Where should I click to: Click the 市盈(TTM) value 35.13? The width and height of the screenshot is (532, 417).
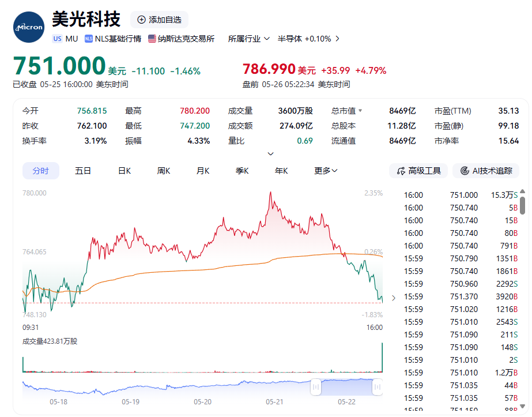click(508, 111)
